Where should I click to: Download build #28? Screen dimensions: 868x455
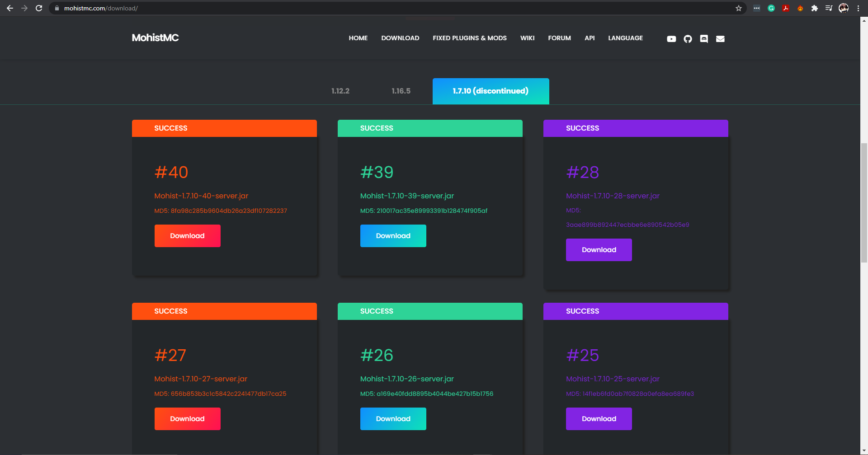pyautogui.click(x=599, y=250)
